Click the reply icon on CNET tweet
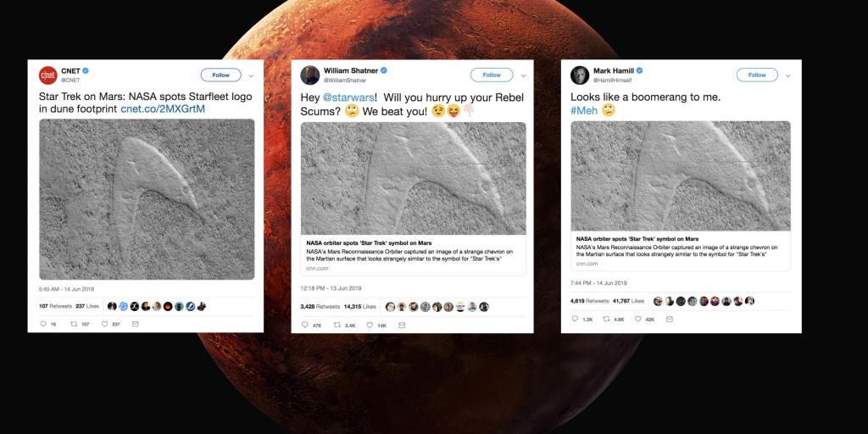The height and width of the screenshot is (434, 868). pos(44,324)
